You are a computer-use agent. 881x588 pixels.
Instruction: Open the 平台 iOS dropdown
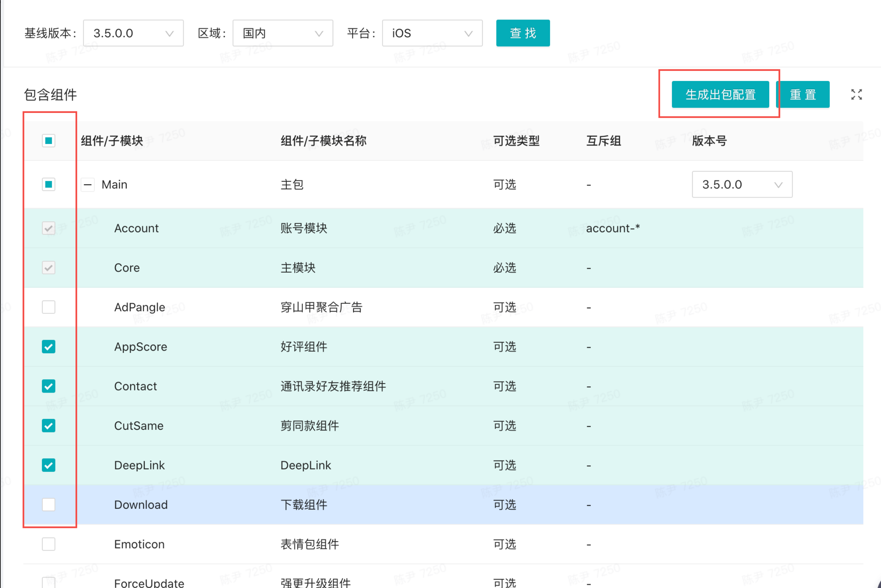[432, 33]
